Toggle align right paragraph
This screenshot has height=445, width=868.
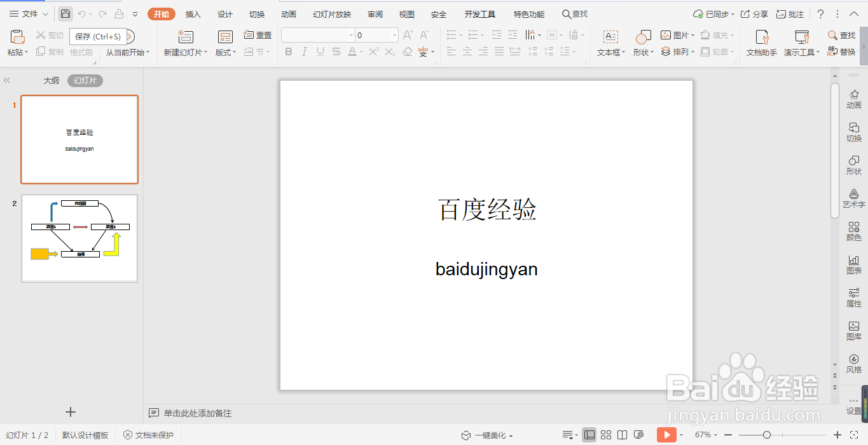(x=483, y=51)
